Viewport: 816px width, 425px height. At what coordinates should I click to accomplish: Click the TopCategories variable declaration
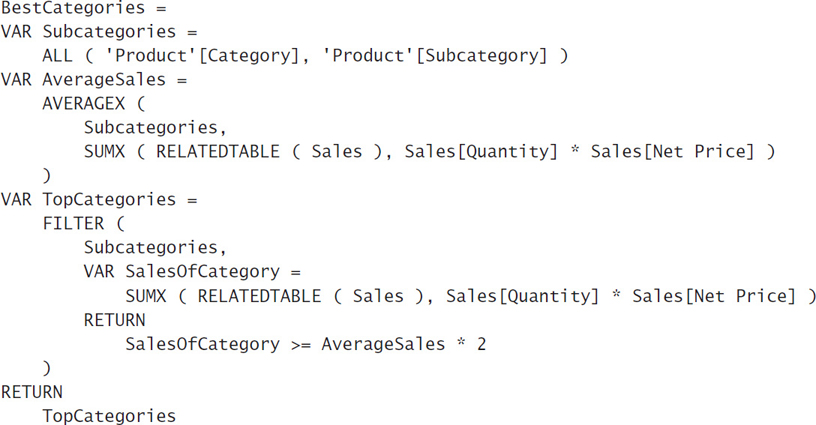pyautogui.click(x=99, y=200)
